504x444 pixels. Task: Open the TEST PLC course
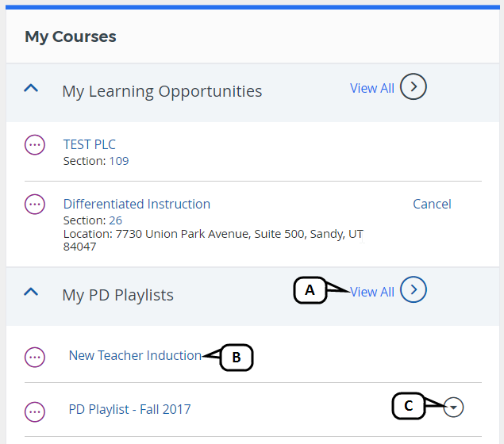point(89,144)
